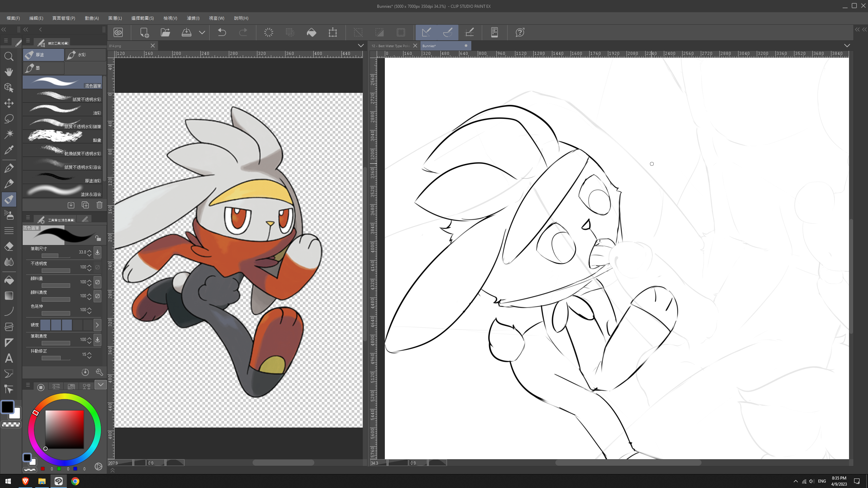Toggle brush size pressure setting button
Screen dimensions: 868x488
(97, 252)
